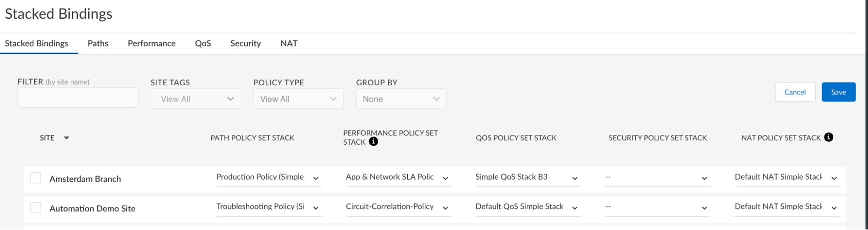Viewport: 868px width, 230px height.
Task: Open the Policy Type dropdown
Action: pos(298,99)
